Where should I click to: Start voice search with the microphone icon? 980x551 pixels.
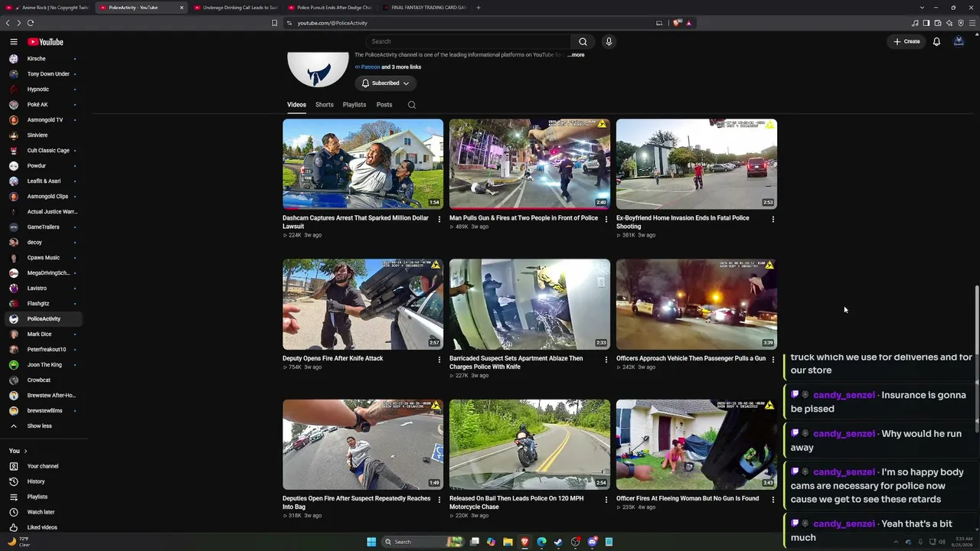point(609,41)
